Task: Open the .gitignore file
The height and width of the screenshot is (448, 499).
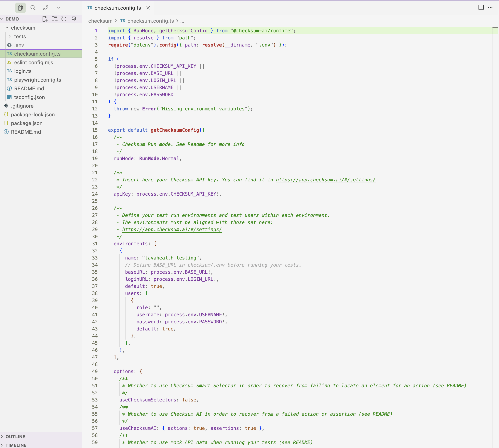Action: coord(41,106)
